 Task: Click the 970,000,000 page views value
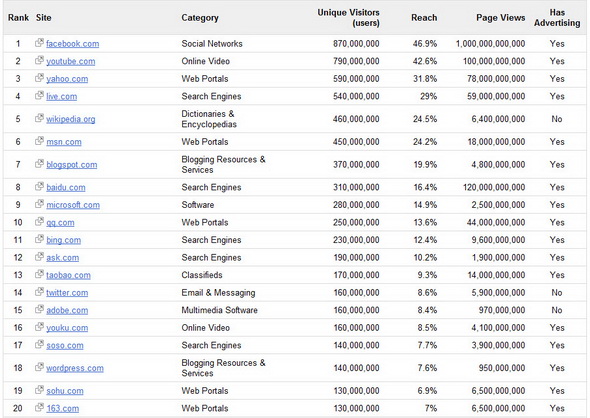502,310
